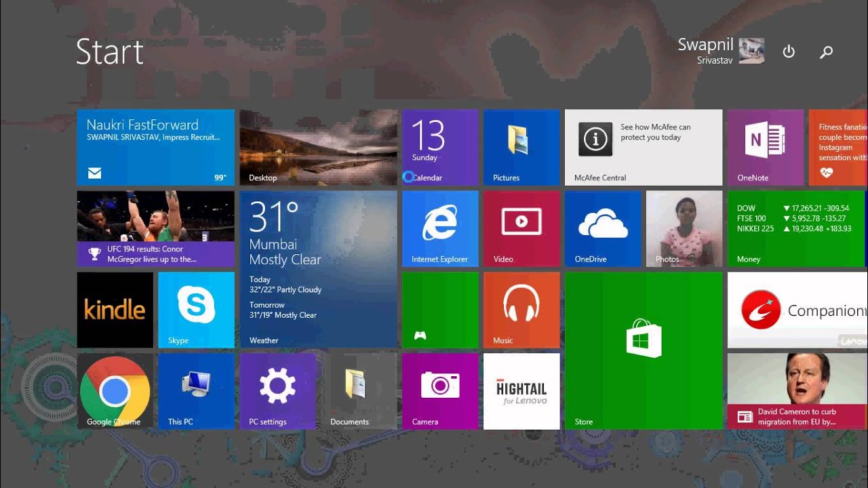Open the Lenovo Companion tile

[x=797, y=310]
